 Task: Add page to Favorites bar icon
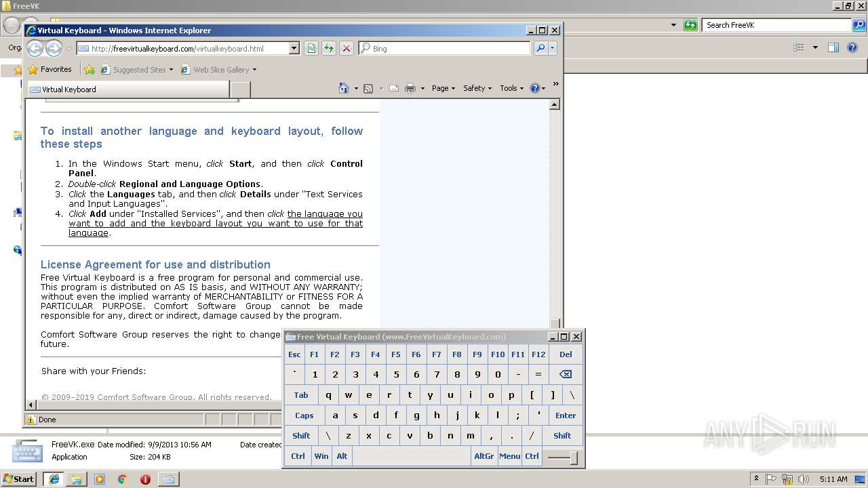pos(89,69)
